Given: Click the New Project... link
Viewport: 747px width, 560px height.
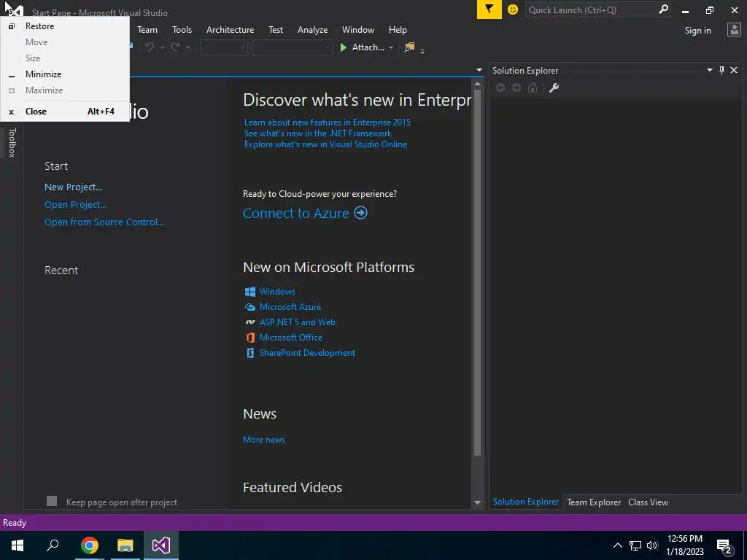Looking at the screenshot, I should click(x=74, y=187).
